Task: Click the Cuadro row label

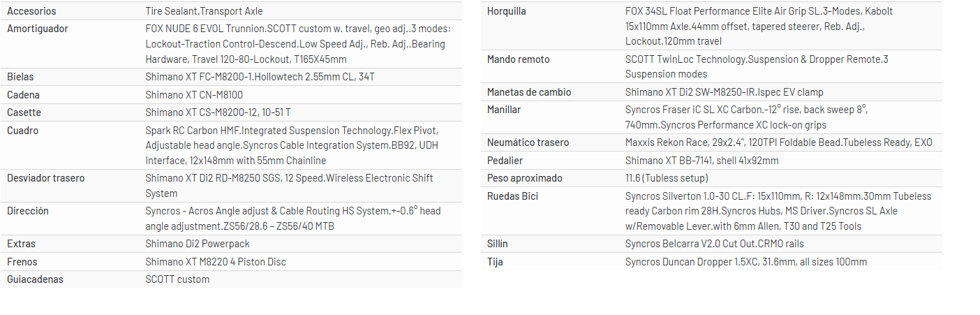Action: coord(22,131)
